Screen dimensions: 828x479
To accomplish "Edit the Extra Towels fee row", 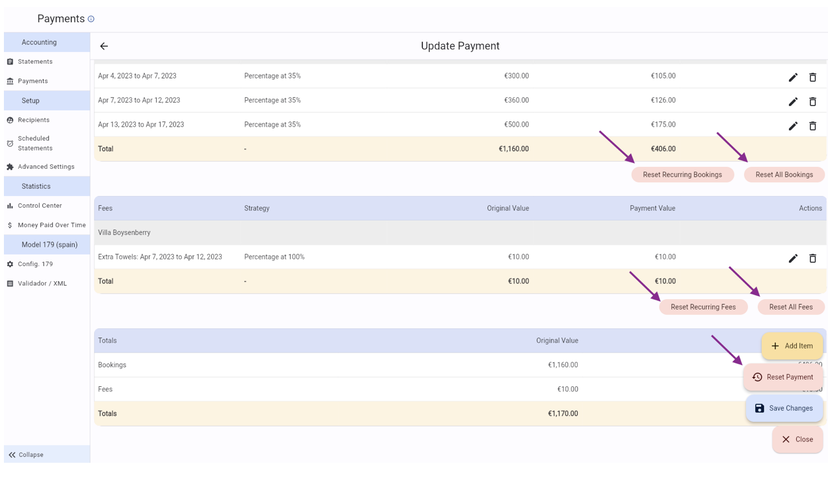I will [793, 258].
